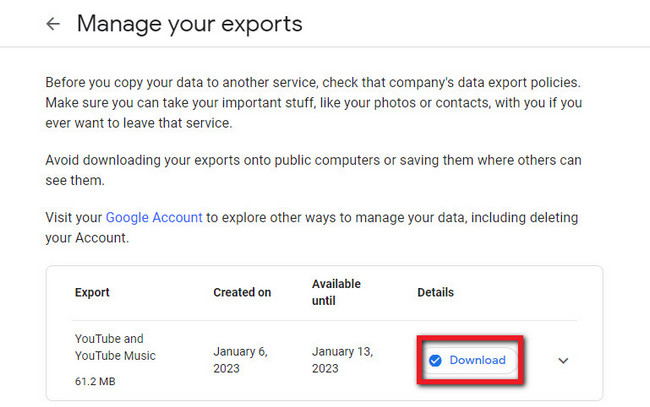
Task: Select the 'Manage your exports' heading
Action: coord(189,24)
